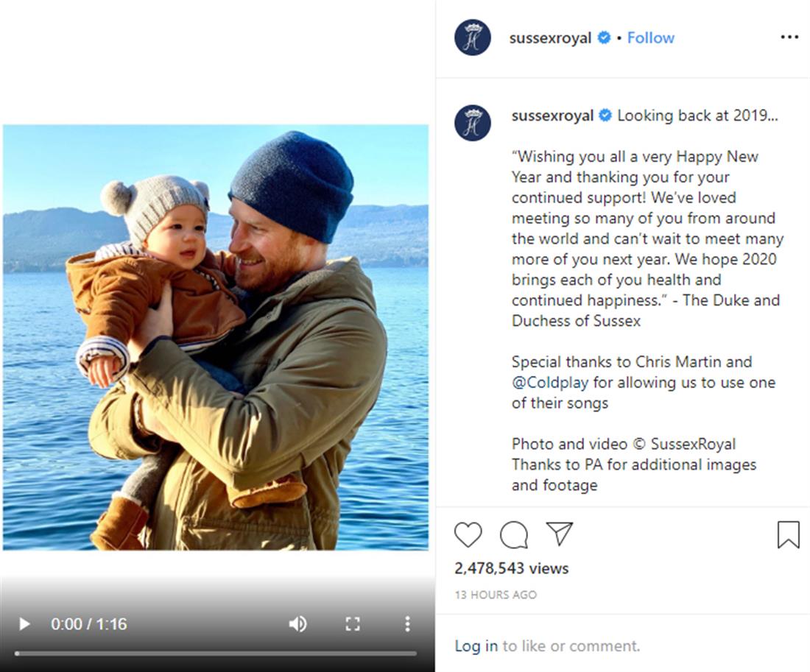The height and width of the screenshot is (672, 810).
Task: Click the 13 hours ago timestamp
Action: click(x=496, y=595)
